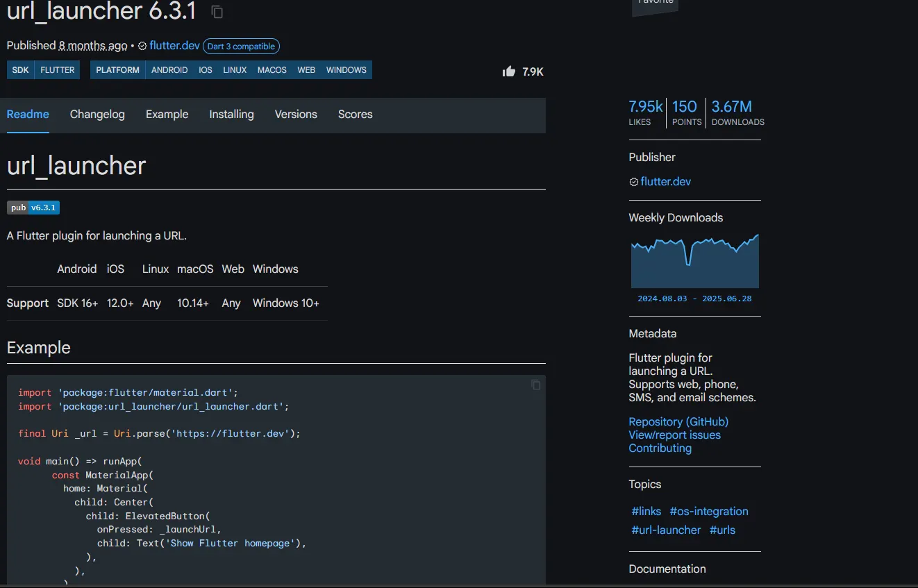Open the flutter.dev link under Publisher

(x=665, y=182)
